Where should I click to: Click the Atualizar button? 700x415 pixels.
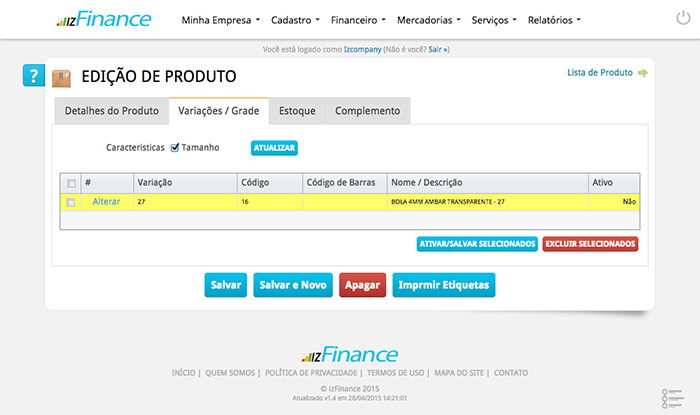point(274,148)
